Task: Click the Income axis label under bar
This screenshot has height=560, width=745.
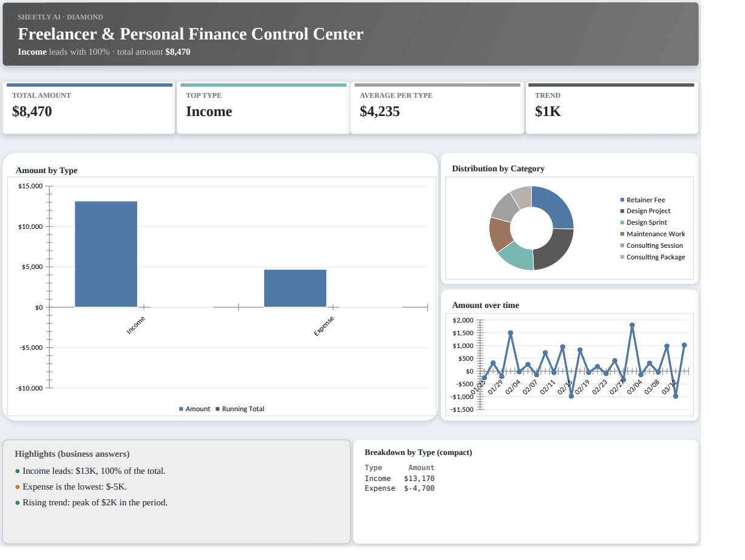Action: (135, 326)
